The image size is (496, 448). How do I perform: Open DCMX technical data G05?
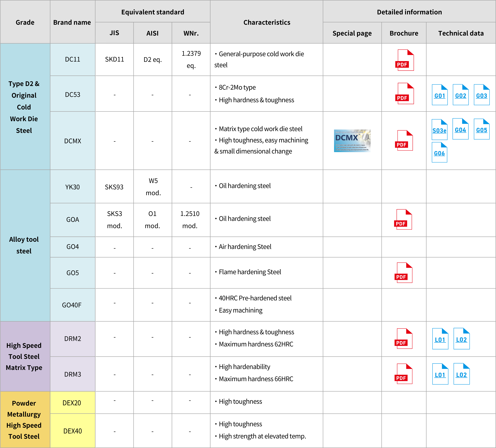point(482,129)
